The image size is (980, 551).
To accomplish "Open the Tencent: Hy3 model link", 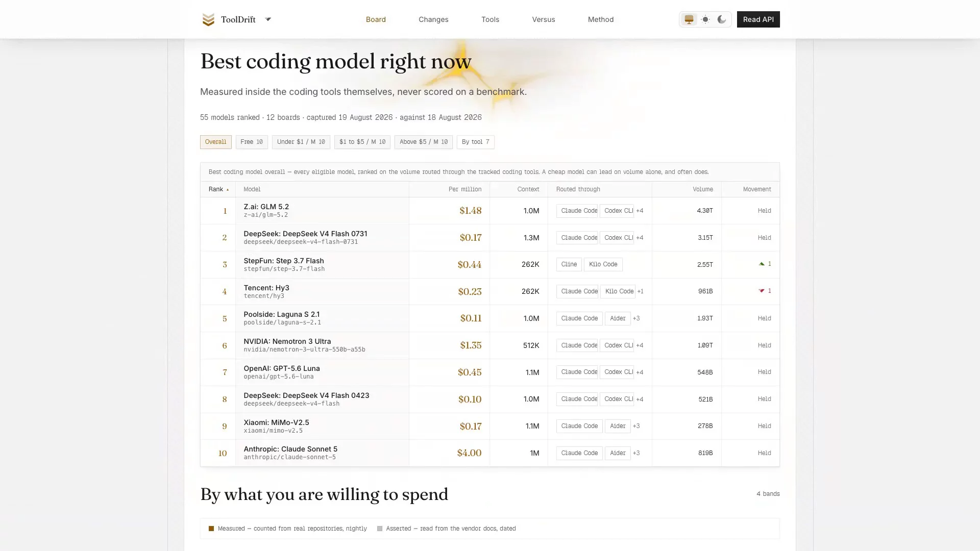I will click(266, 288).
